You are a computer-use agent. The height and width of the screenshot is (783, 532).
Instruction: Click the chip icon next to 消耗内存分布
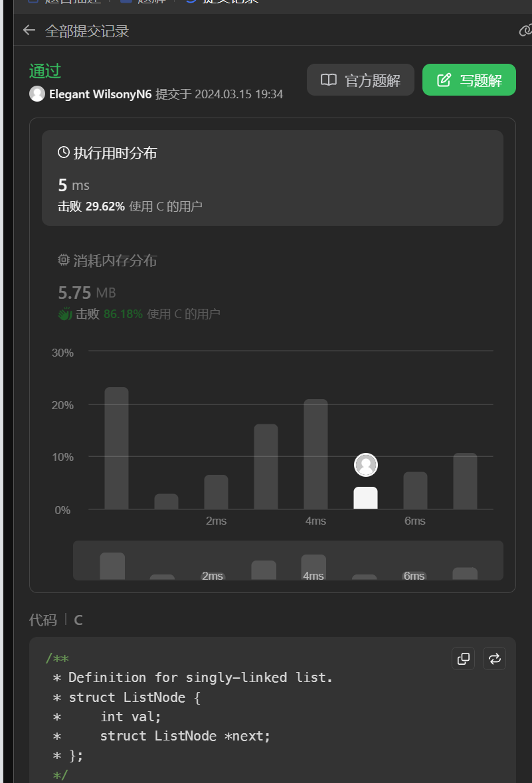click(64, 260)
